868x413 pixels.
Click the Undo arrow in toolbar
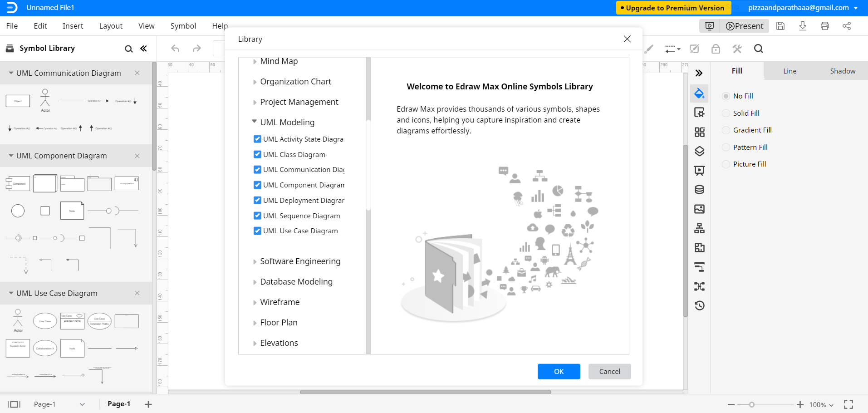tap(175, 49)
